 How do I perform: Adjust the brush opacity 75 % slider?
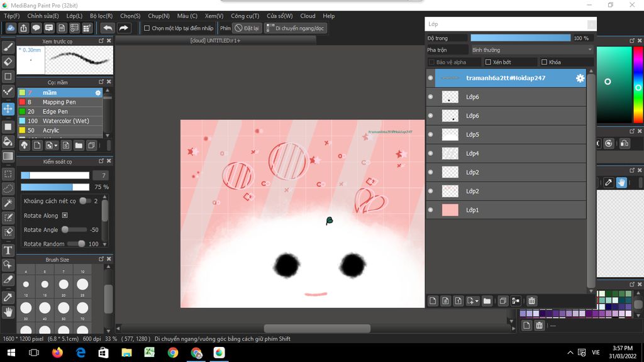(x=55, y=187)
